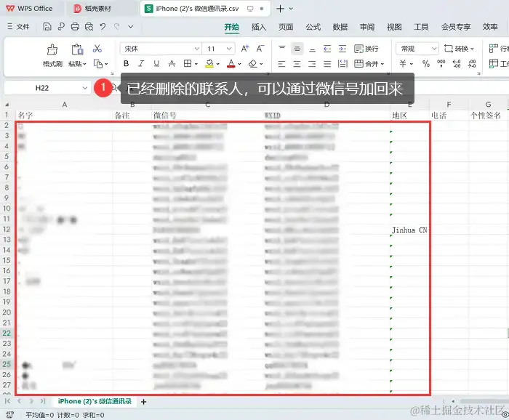Justify text horizontally
This screenshot has height=420, width=509.
coord(327,63)
